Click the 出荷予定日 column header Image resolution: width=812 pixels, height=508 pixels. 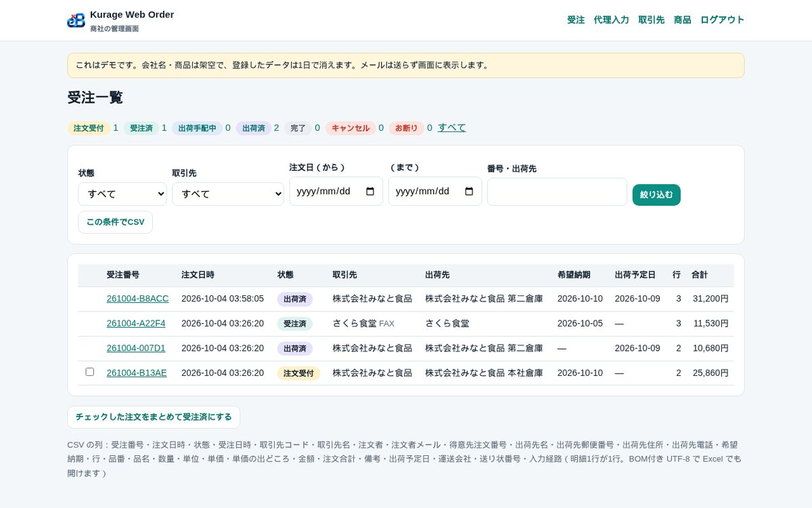635,275
